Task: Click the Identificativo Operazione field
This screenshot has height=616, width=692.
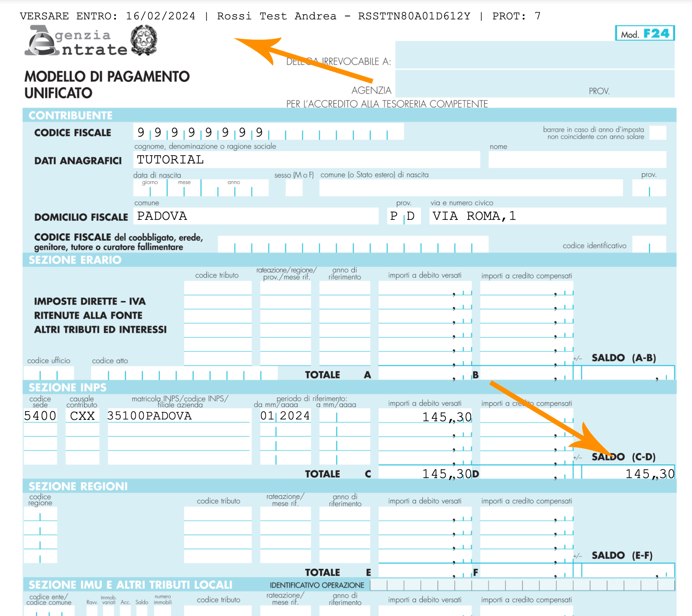Action: pos(522,585)
